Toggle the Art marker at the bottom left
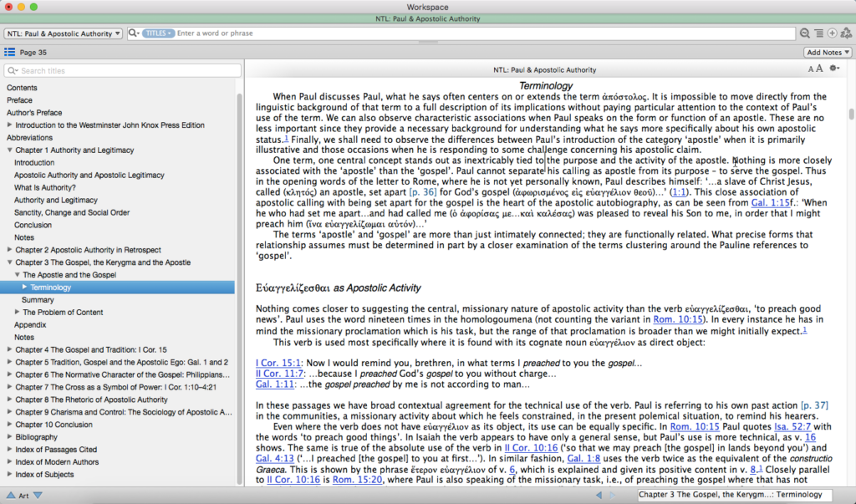The width and height of the screenshot is (856, 504). 23,494
